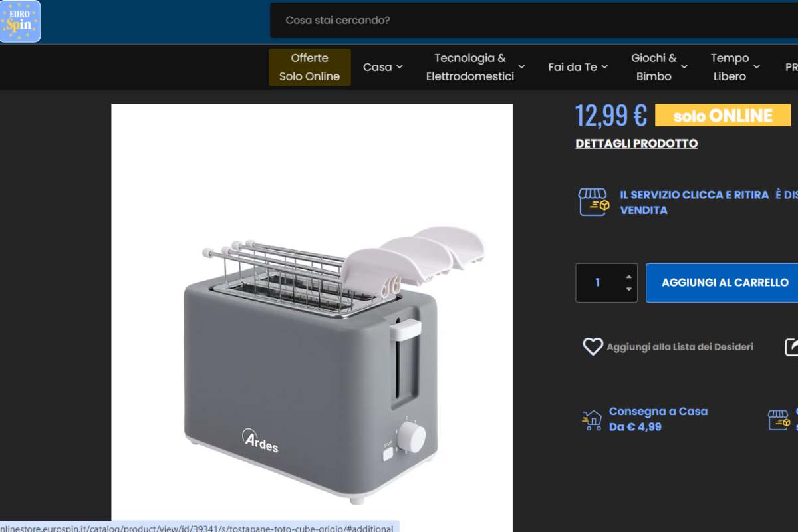Image resolution: width=798 pixels, height=532 pixels.
Task: Open the Tempo Libero menu
Action: [735, 67]
